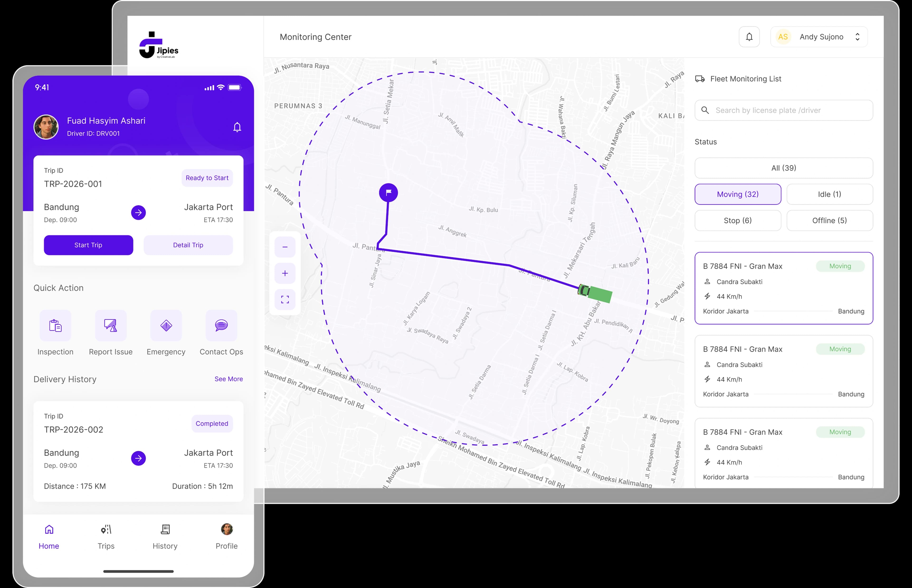Switch to the Trips tab
The image size is (912, 588).
(x=106, y=537)
